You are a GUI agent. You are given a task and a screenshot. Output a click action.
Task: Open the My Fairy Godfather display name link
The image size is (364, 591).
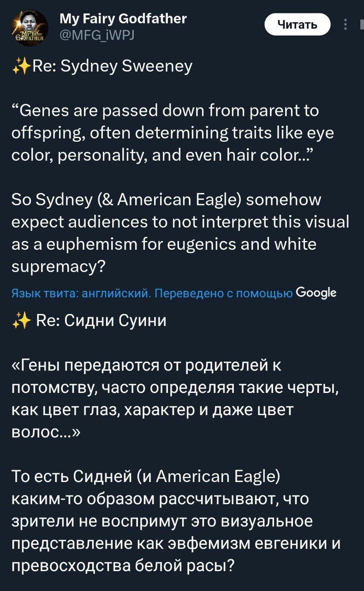pyautogui.click(x=124, y=18)
